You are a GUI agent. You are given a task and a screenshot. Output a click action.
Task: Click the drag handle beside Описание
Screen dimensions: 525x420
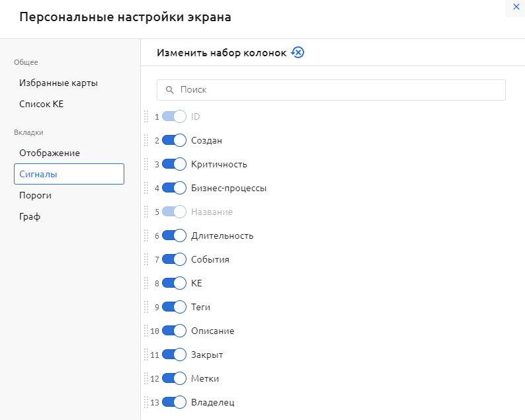point(146,331)
